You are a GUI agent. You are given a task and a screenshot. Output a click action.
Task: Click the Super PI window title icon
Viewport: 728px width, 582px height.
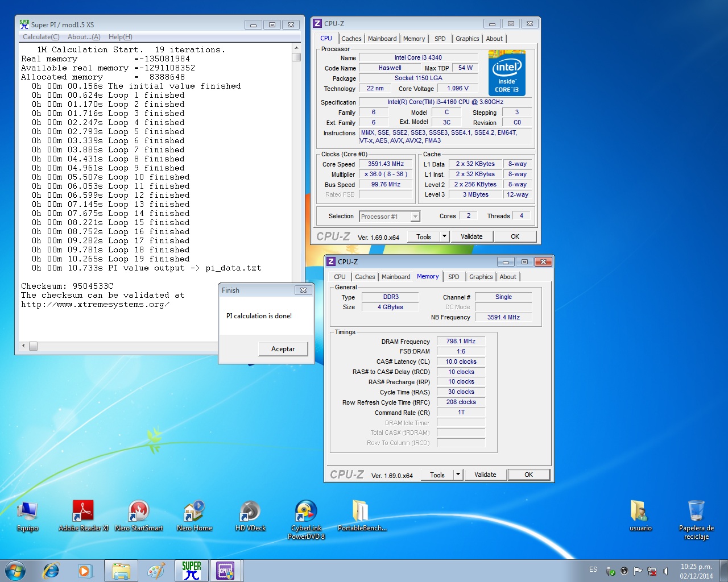[x=24, y=24]
